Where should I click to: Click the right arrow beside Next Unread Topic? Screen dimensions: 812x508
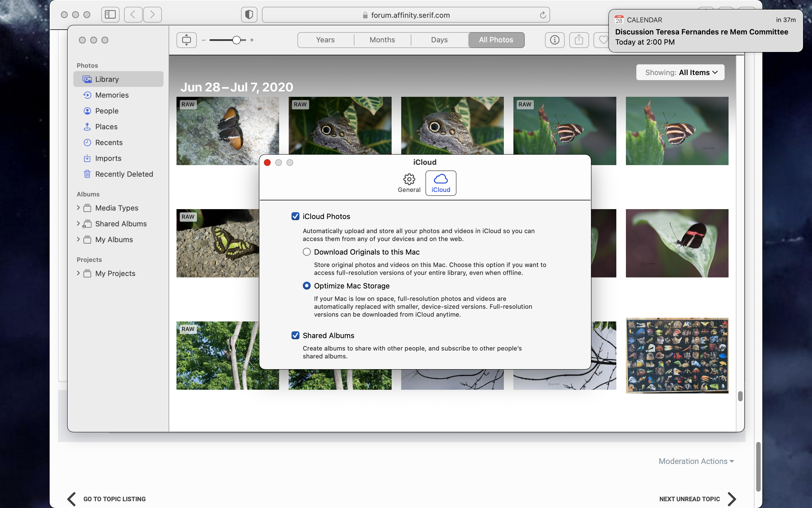(732, 499)
